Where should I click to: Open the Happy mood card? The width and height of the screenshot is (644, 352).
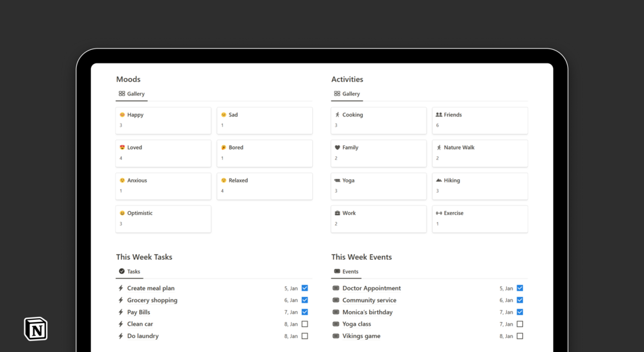pyautogui.click(x=163, y=120)
